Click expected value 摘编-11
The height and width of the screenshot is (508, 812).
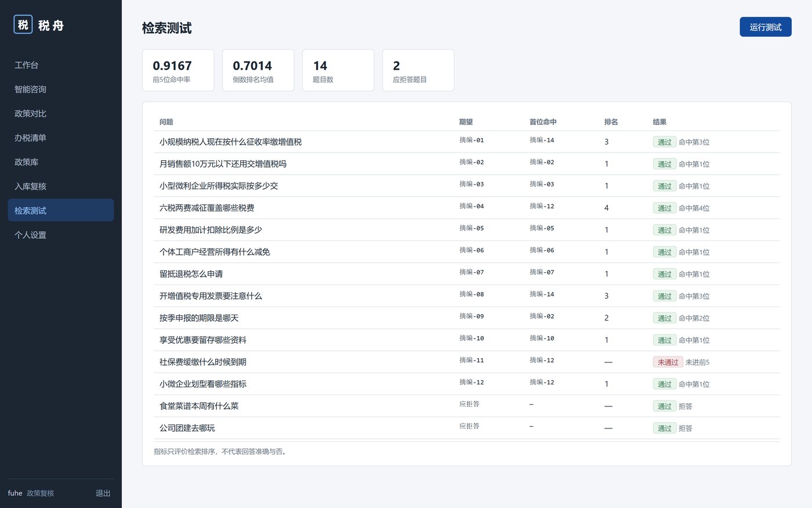[x=472, y=360]
